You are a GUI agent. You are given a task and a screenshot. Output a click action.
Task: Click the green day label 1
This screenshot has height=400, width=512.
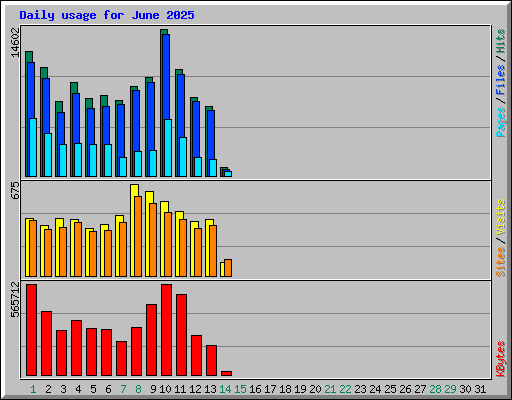click(33, 389)
